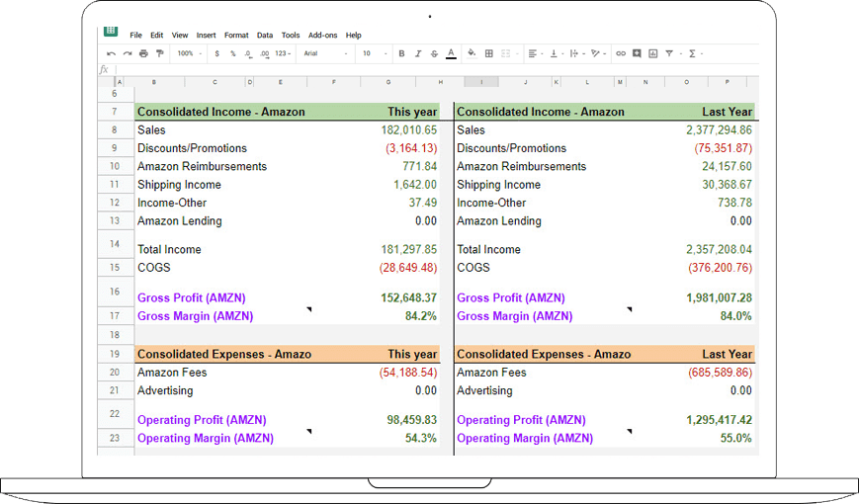Print the spreadsheet
The image size is (859, 504).
tap(143, 53)
